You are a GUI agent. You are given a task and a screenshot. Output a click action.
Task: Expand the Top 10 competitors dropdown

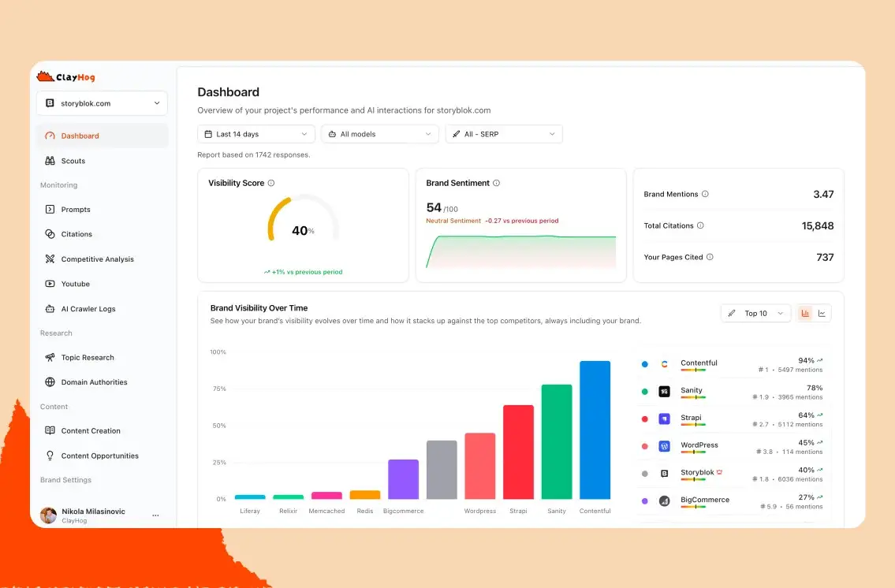[x=755, y=314]
